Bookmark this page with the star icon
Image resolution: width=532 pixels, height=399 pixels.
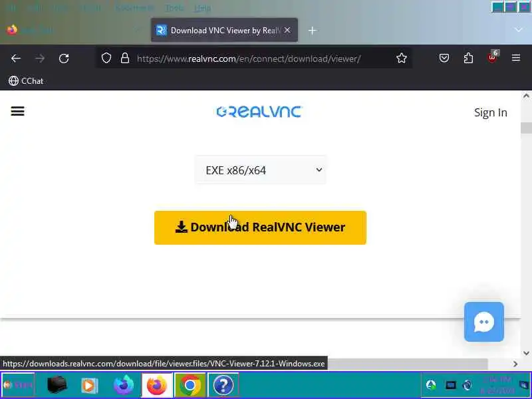402,59
